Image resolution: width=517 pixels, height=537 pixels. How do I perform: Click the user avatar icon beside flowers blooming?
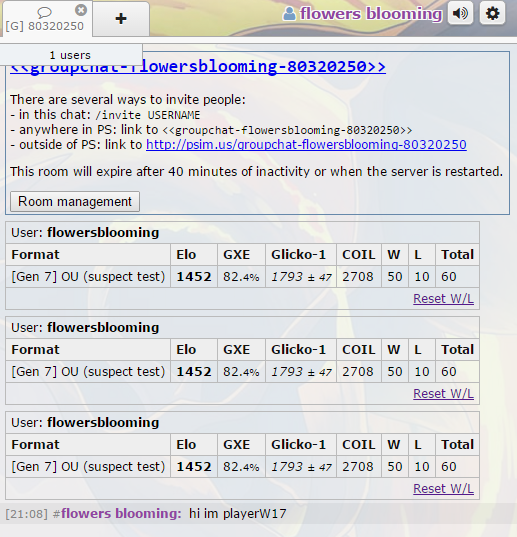click(289, 14)
